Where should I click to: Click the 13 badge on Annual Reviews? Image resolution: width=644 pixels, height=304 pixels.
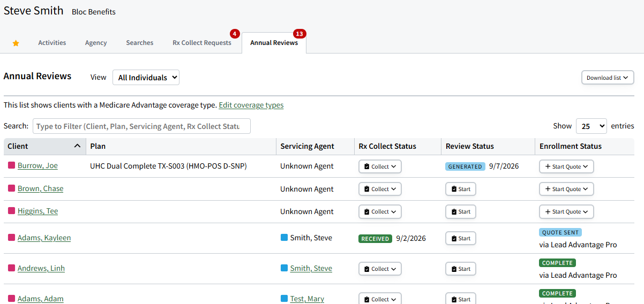coord(299,34)
